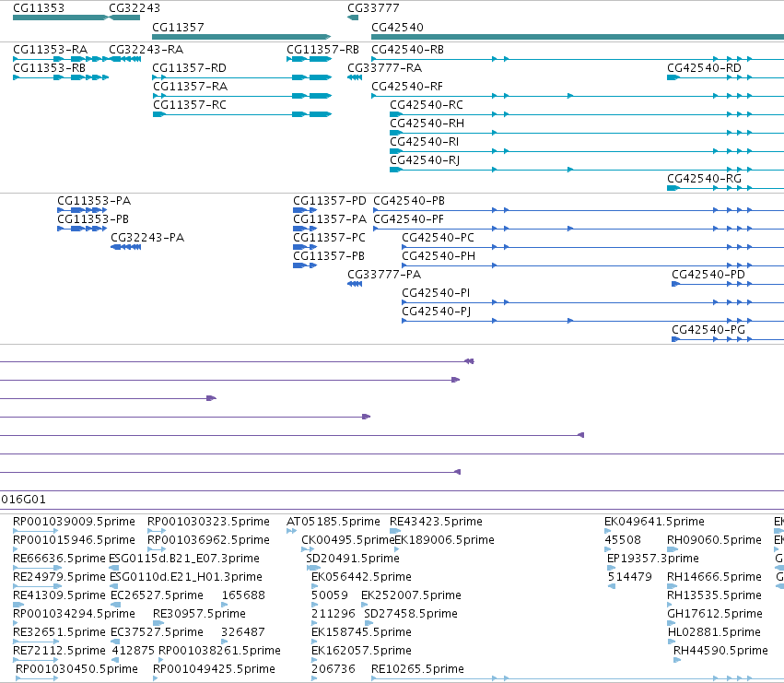
Task: Click transcript label CG42540-RD
Action: coord(704,68)
